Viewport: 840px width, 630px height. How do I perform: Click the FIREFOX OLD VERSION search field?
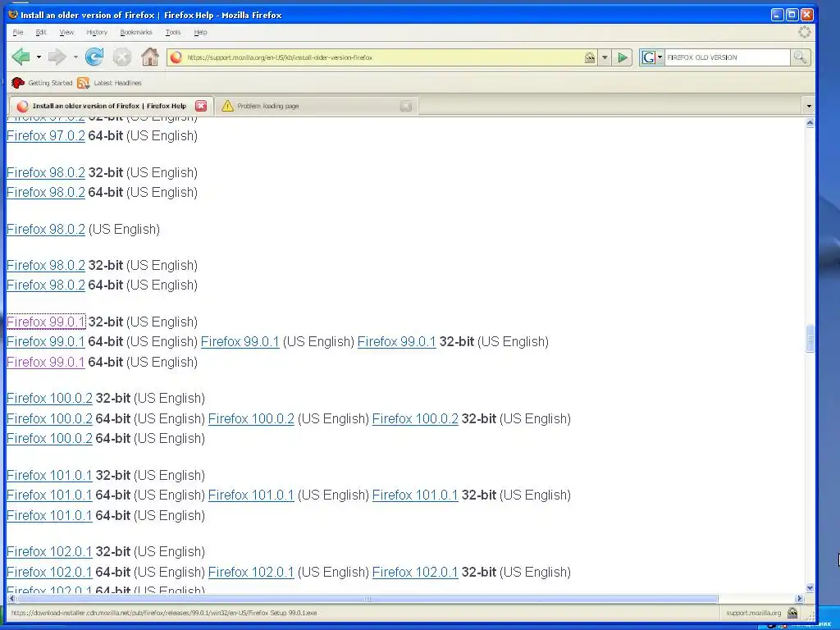[x=727, y=57]
